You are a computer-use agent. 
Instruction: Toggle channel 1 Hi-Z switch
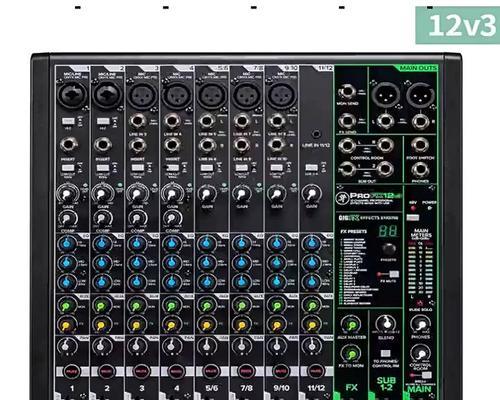point(68,121)
